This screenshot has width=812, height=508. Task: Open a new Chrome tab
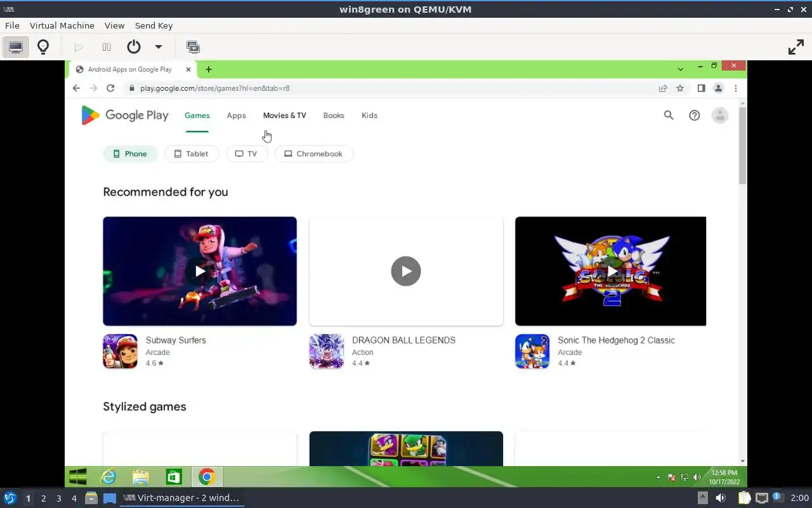point(209,69)
